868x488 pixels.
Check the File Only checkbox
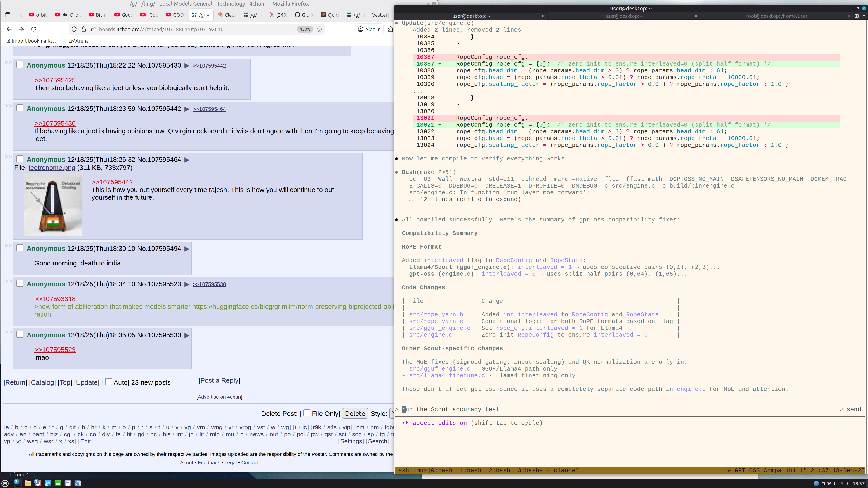click(307, 413)
